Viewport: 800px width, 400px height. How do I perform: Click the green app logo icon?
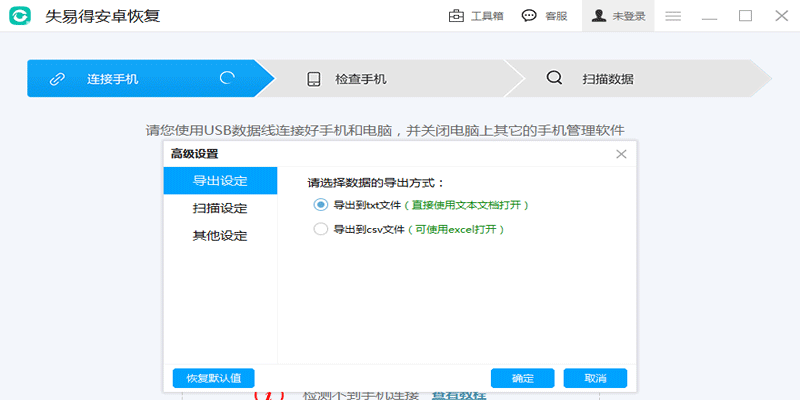pos(20,16)
